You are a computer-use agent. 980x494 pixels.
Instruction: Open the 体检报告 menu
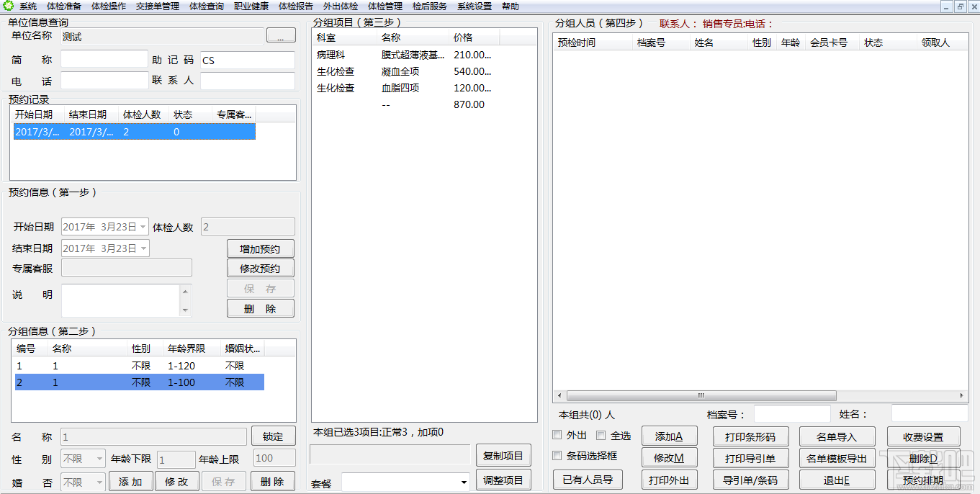296,6
